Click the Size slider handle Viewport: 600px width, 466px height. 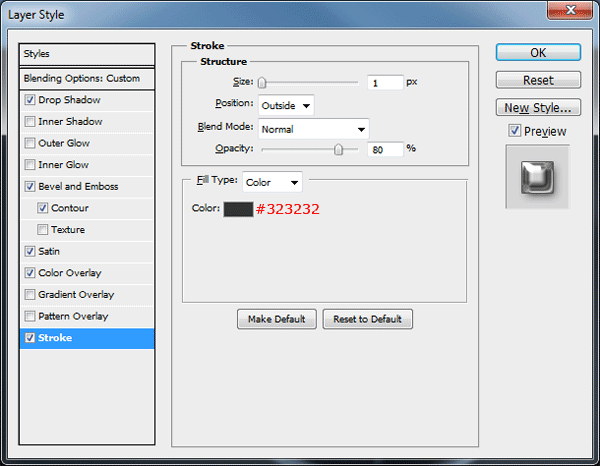pos(262,82)
